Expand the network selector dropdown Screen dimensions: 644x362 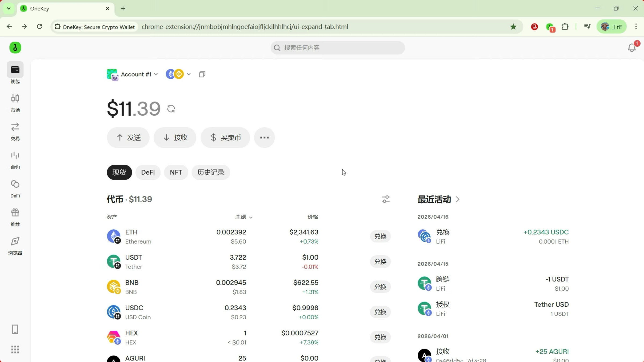[178, 74]
